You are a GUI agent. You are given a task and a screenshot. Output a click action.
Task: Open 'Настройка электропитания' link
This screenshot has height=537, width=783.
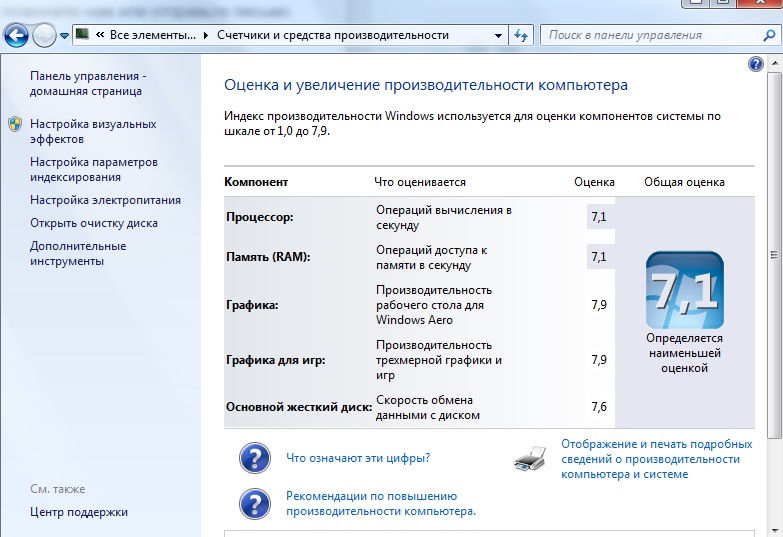[105, 200]
